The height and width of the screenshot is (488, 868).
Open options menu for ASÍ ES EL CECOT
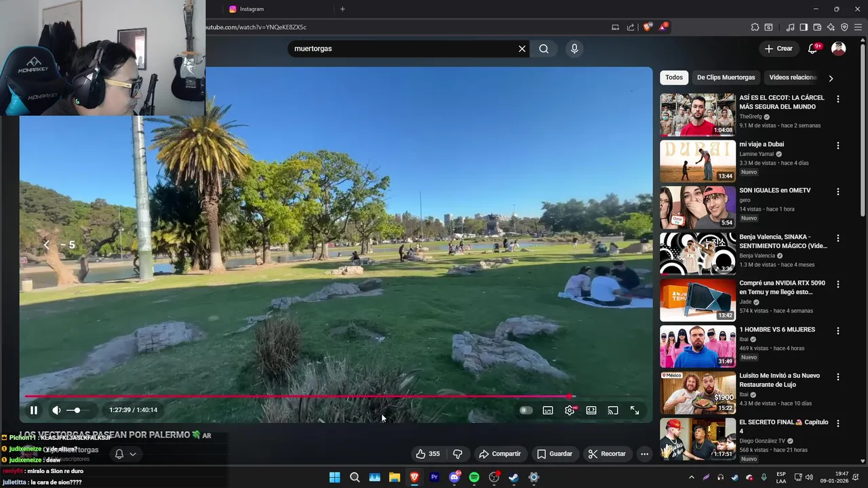click(x=838, y=99)
